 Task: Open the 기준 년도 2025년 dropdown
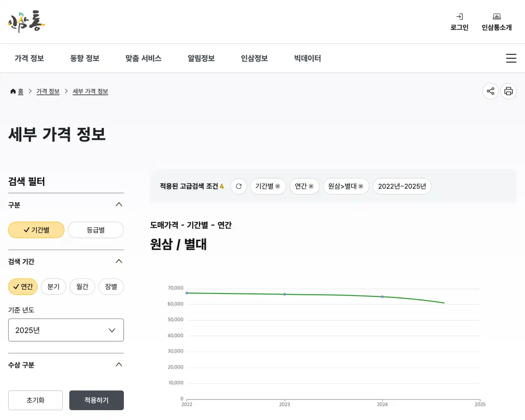pyautogui.click(x=66, y=330)
